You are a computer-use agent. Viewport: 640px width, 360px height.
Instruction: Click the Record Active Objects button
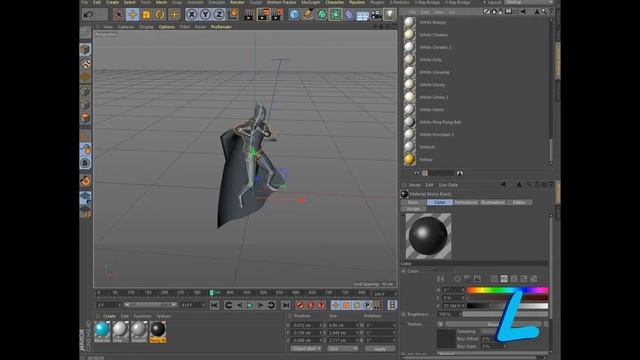click(x=300, y=305)
